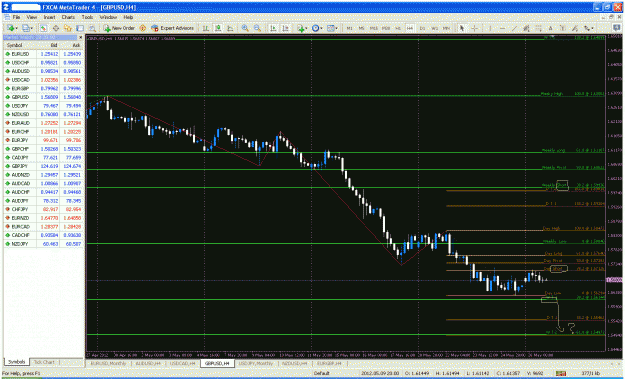Switch to the USDCAD,H4 chart tab
Screen dimensions: 625x379
pyautogui.click(x=183, y=363)
